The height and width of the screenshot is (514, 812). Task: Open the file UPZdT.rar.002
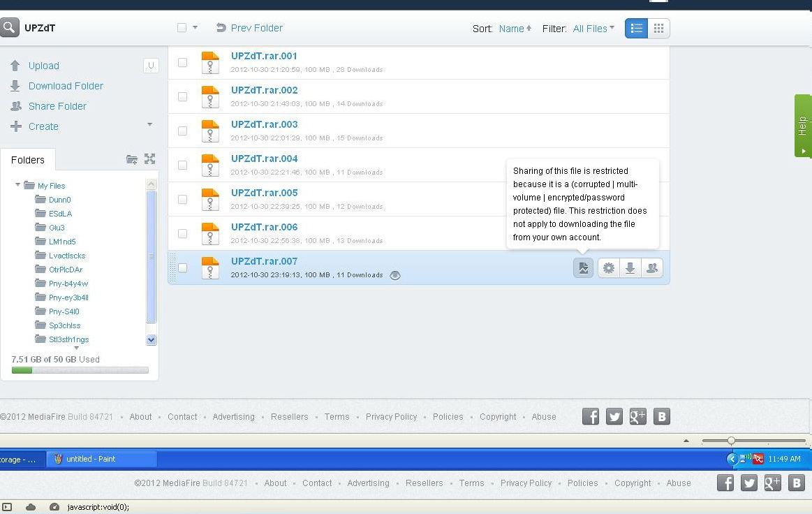264,90
